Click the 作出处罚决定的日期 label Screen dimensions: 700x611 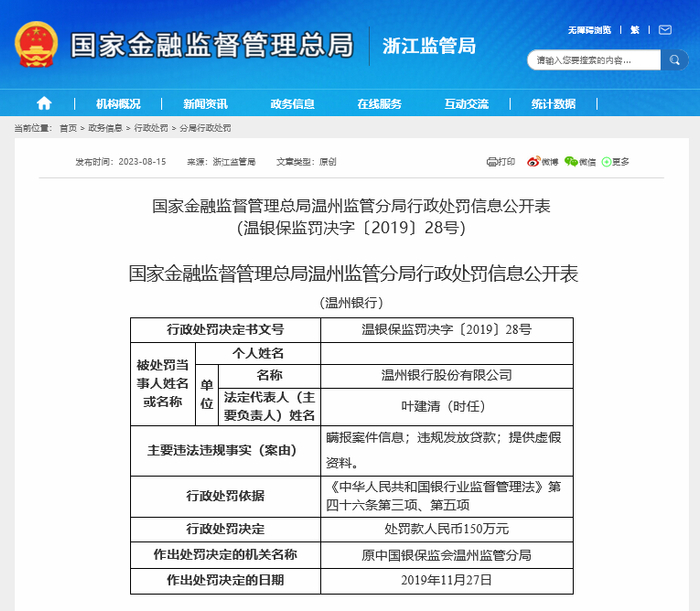click(225, 580)
